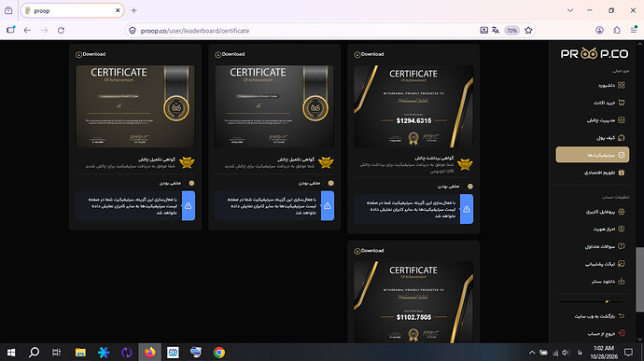644x361 pixels.
Task: Download the $1102.7505 withdrawal certificate
Action: (x=370, y=251)
